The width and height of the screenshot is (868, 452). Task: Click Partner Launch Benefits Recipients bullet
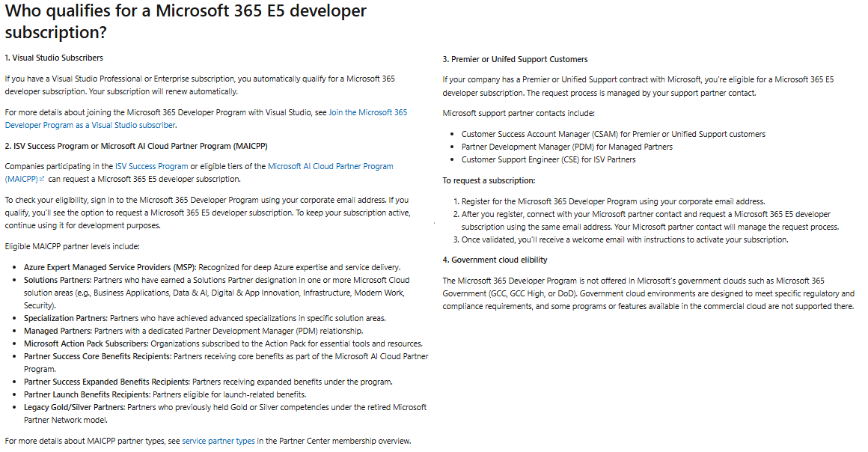click(165, 394)
